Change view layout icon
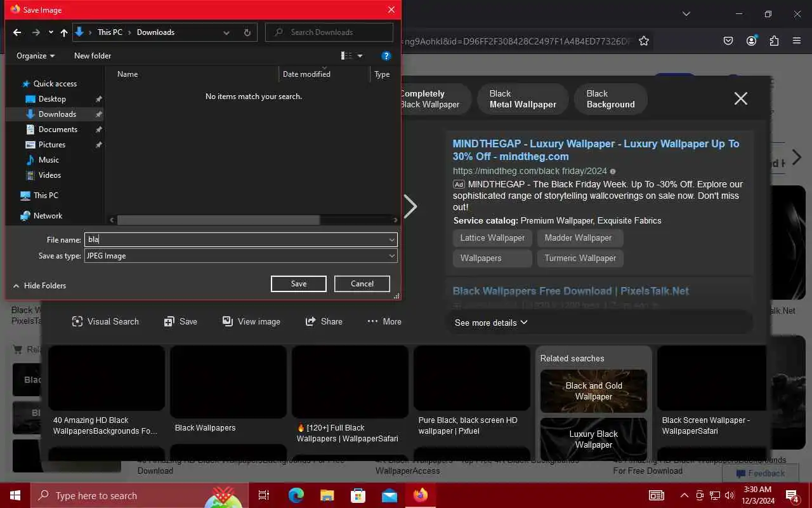812x508 pixels. 346,56
